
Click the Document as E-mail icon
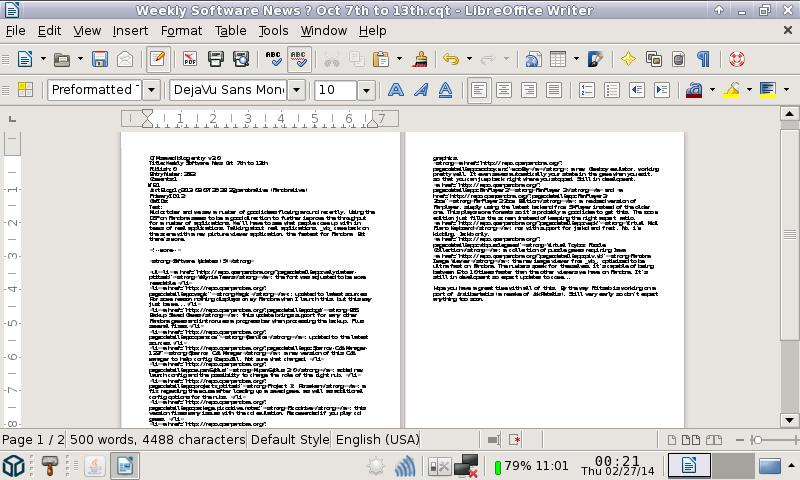click(x=125, y=59)
